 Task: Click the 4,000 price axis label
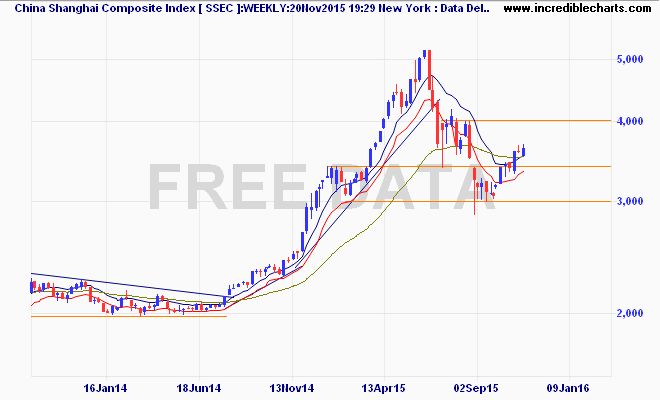[630, 121]
